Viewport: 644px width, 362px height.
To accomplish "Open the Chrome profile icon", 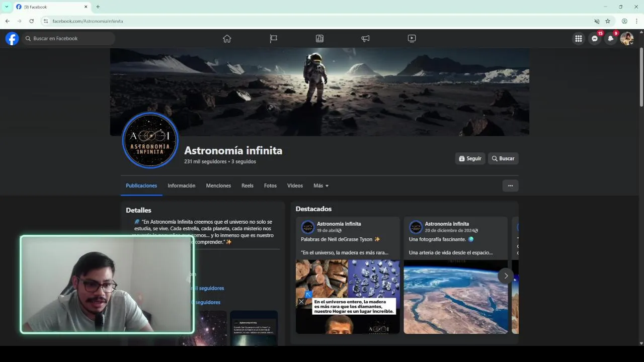I will click(624, 21).
